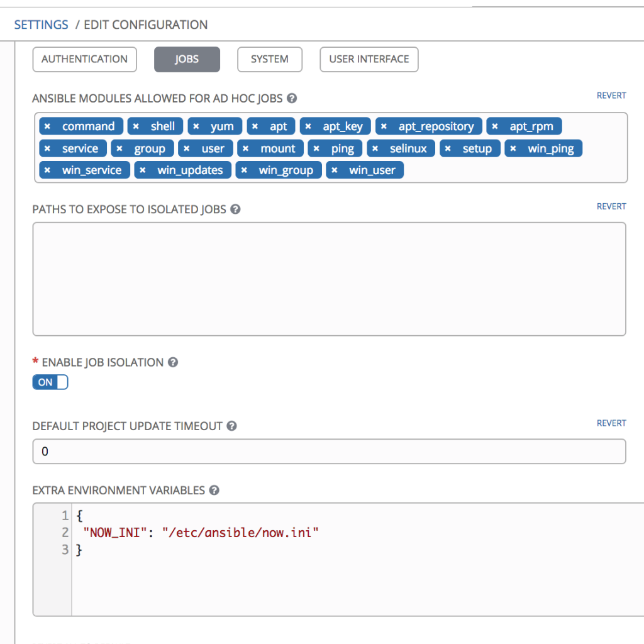
Task: Open help for enable job isolation
Action: [x=172, y=362]
